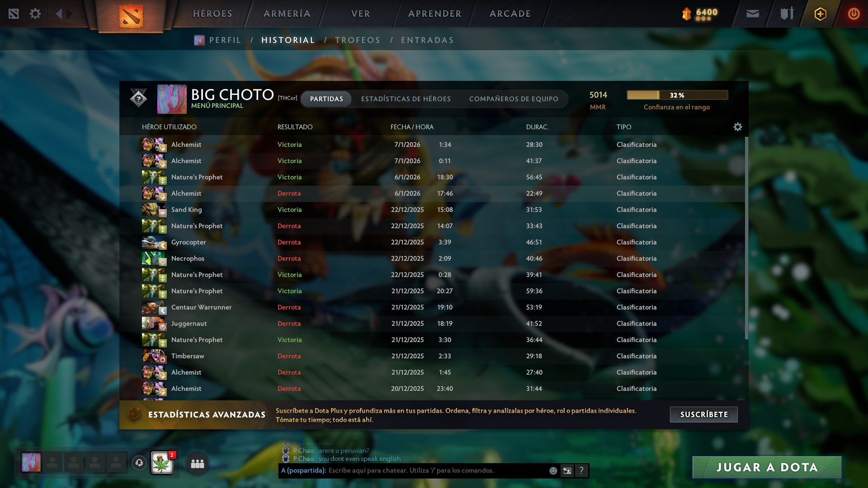Click the chat message input field
Screen dimensions: 868x488
click(x=436, y=471)
